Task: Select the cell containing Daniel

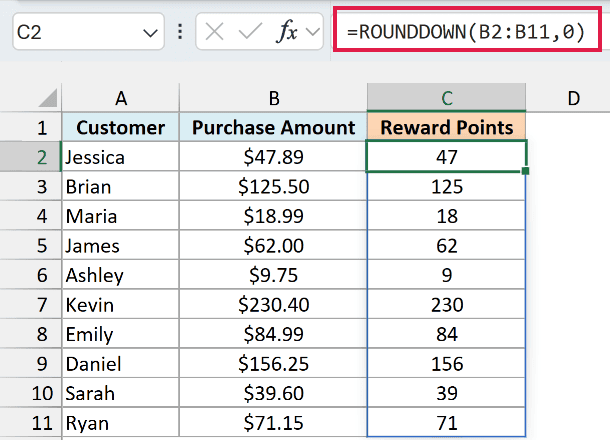Action: 121,364
